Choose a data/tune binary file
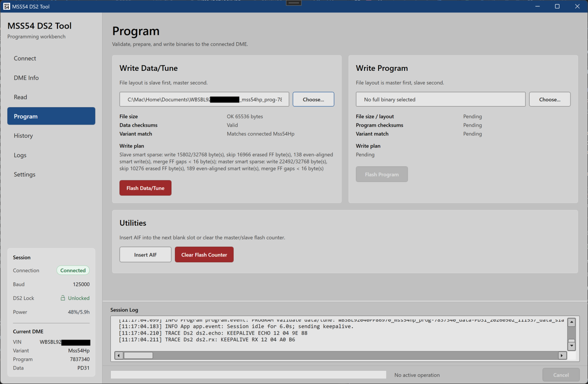Image resolution: width=588 pixels, height=384 pixels. click(x=313, y=99)
